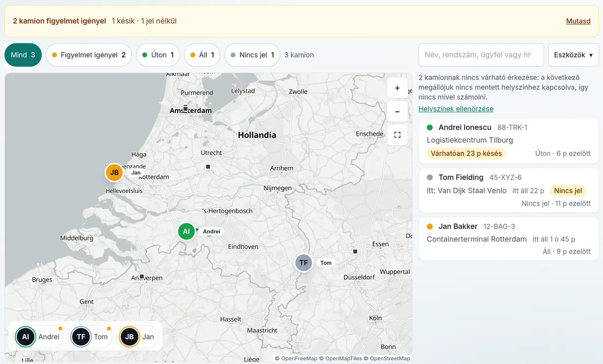
Task: Click the OpenMapTiles attribution link
Action: pos(343,359)
